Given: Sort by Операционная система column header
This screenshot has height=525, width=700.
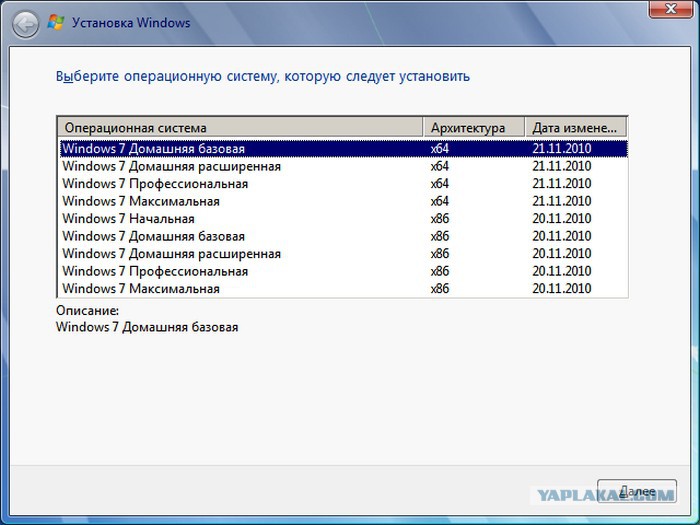Looking at the screenshot, I should [x=240, y=128].
